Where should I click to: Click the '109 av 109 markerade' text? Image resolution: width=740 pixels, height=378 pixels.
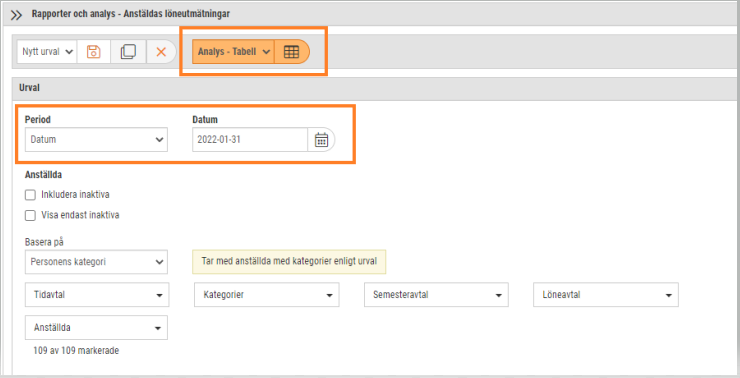pyautogui.click(x=76, y=351)
